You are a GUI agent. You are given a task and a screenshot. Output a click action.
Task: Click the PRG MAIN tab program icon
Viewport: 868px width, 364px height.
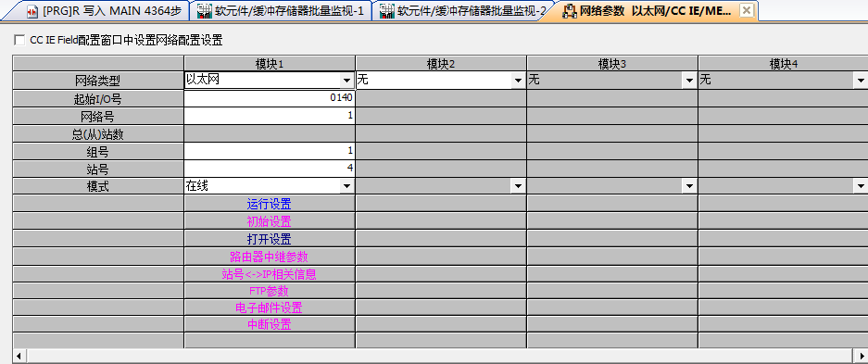coord(32,10)
